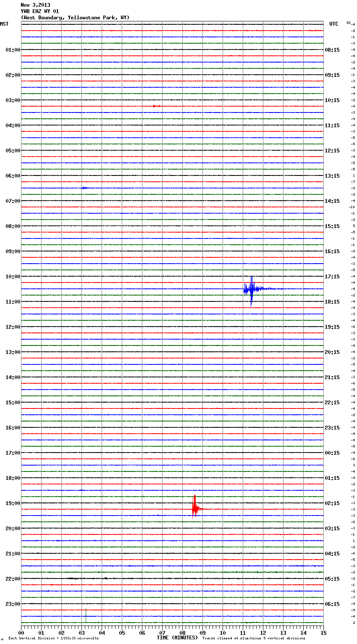The height and width of the screenshot is (644, 357).
Task: Click the "13:15" UTC time label
Action: point(332,176)
